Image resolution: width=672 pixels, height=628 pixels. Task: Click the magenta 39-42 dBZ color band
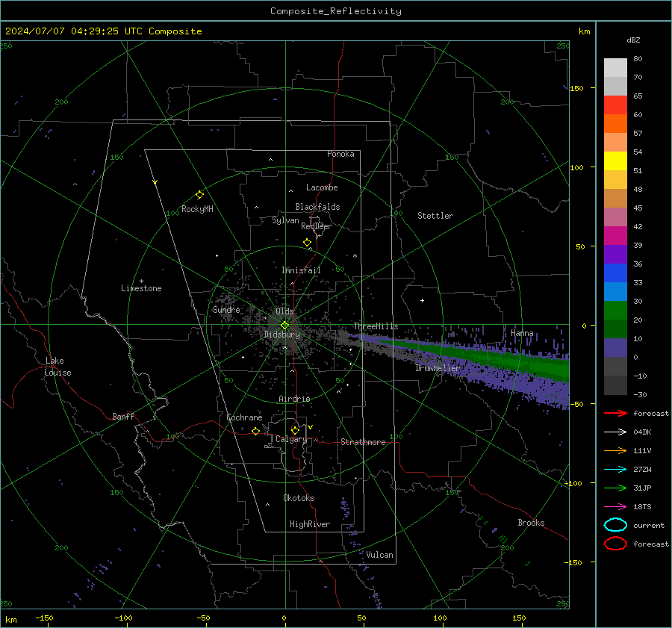[615, 236]
